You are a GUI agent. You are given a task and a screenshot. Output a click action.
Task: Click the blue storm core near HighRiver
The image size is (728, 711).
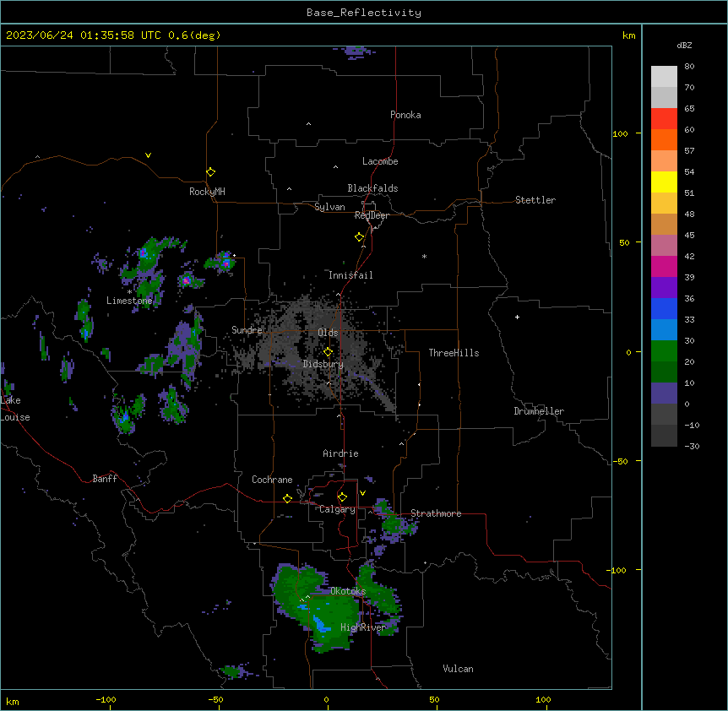pos(320,624)
